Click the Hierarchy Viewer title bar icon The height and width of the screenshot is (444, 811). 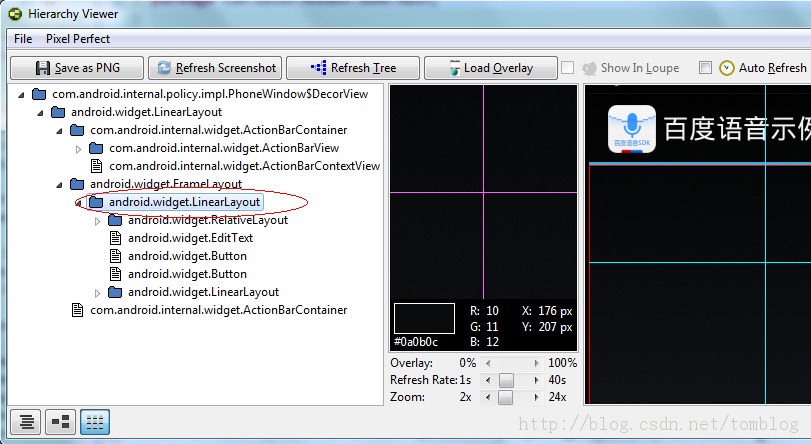coord(15,14)
